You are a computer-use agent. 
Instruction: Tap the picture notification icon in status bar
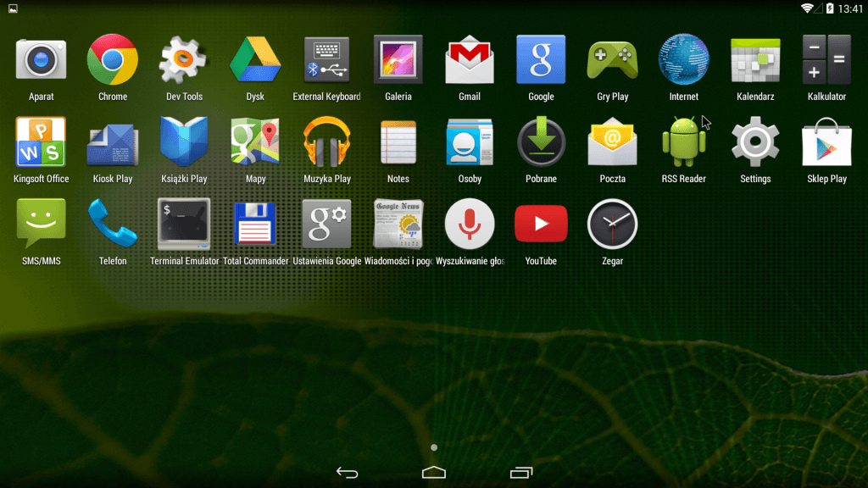(13, 8)
